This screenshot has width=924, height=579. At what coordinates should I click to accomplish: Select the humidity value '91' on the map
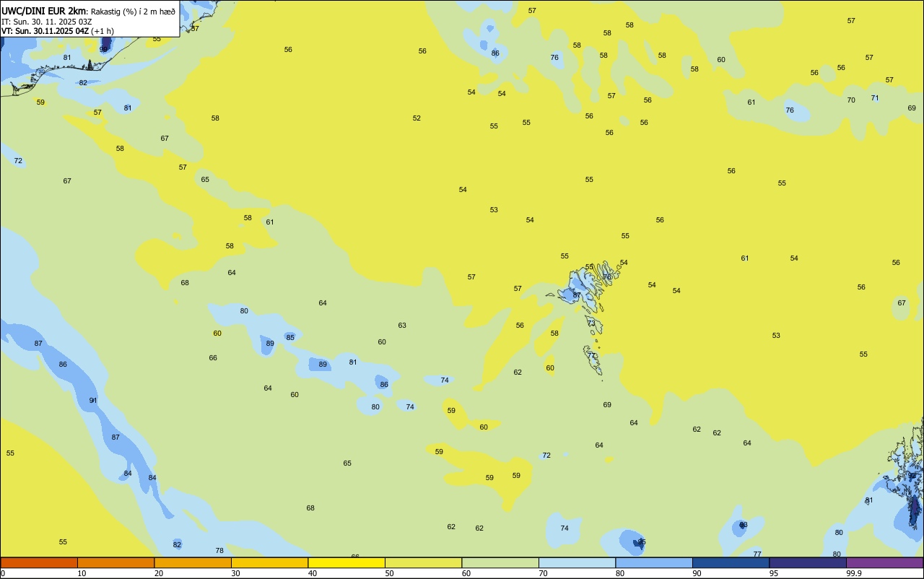click(x=93, y=401)
